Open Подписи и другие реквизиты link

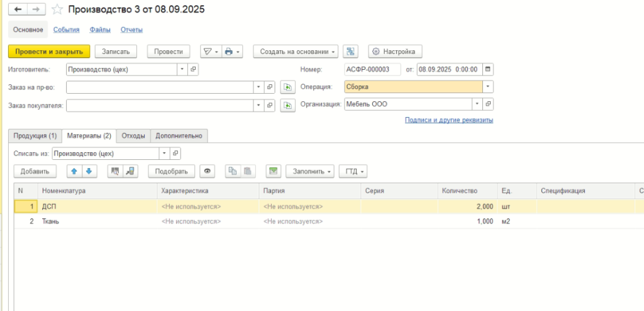pyautogui.click(x=449, y=120)
